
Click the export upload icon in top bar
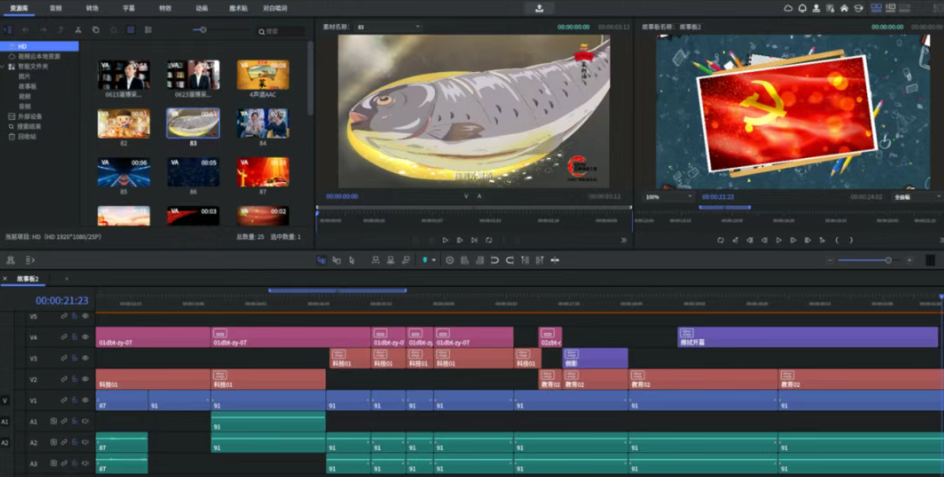[x=539, y=8]
